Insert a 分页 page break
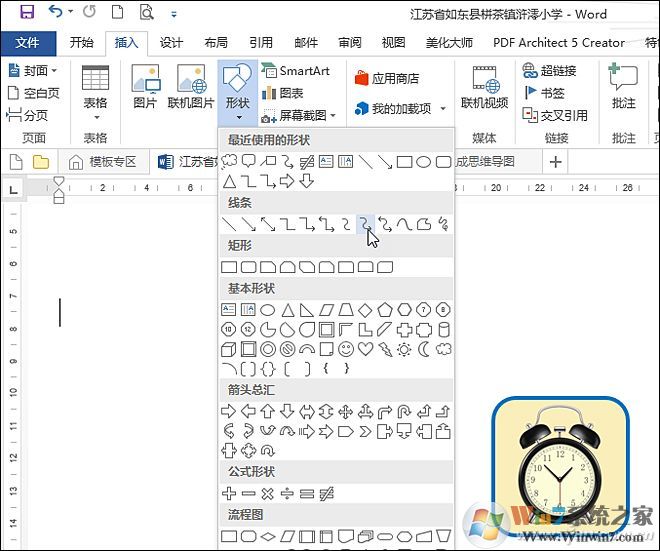The image size is (660, 551). (x=28, y=115)
